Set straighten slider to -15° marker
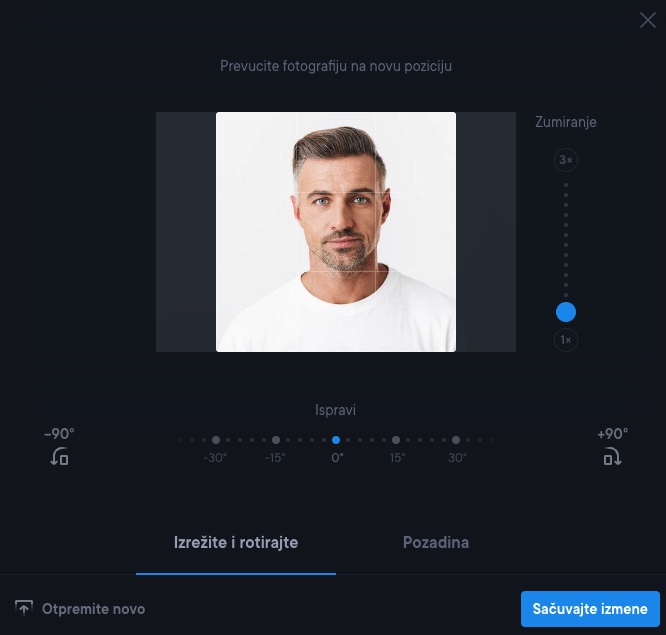Viewport: 666px width, 635px height. click(x=276, y=440)
